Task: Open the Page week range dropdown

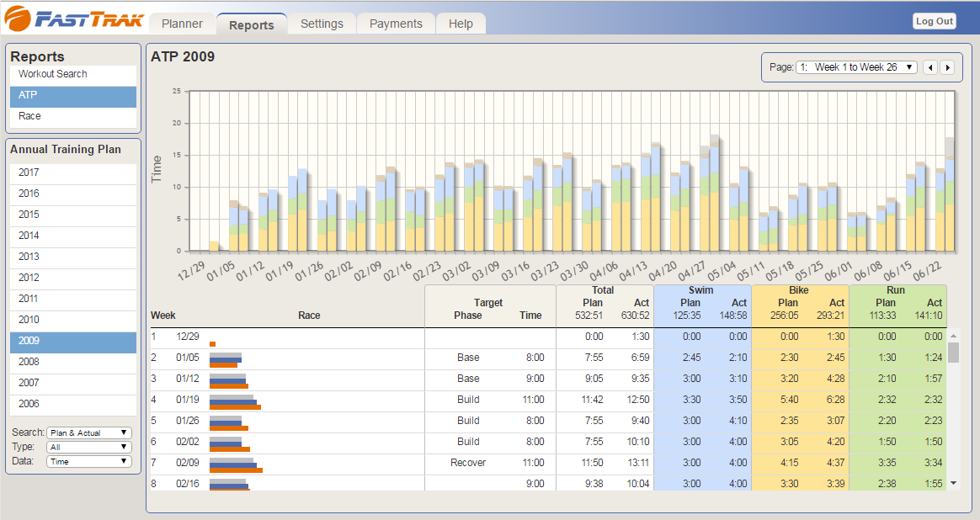Action: (856, 67)
